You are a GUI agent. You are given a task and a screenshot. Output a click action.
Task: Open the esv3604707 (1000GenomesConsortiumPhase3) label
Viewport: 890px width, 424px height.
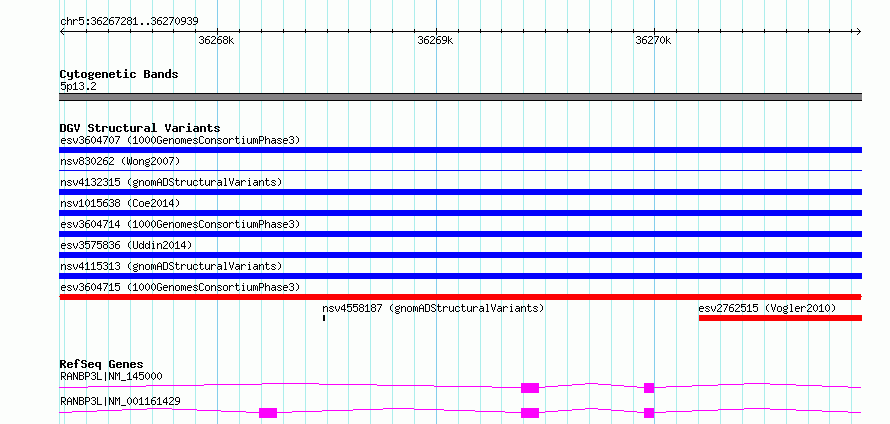pyautogui.click(x=180, y=140)
